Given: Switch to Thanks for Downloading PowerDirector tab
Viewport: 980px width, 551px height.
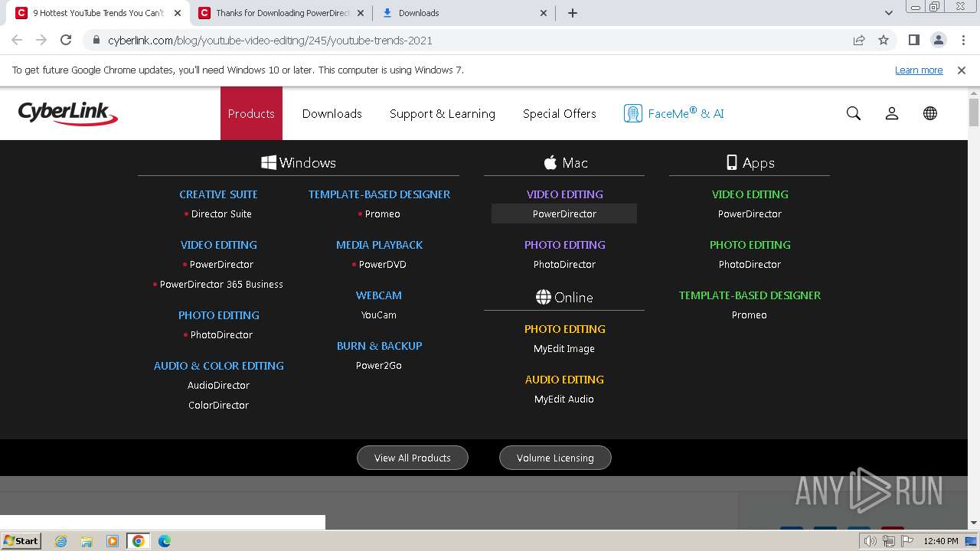Looking at the screenshot, I should tap(282, 13).
